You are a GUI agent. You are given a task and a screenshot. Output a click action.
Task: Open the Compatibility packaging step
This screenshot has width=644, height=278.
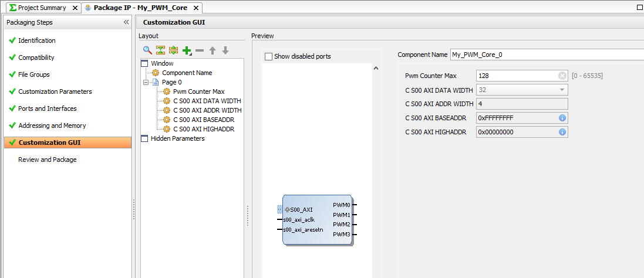tap(36, 58)
